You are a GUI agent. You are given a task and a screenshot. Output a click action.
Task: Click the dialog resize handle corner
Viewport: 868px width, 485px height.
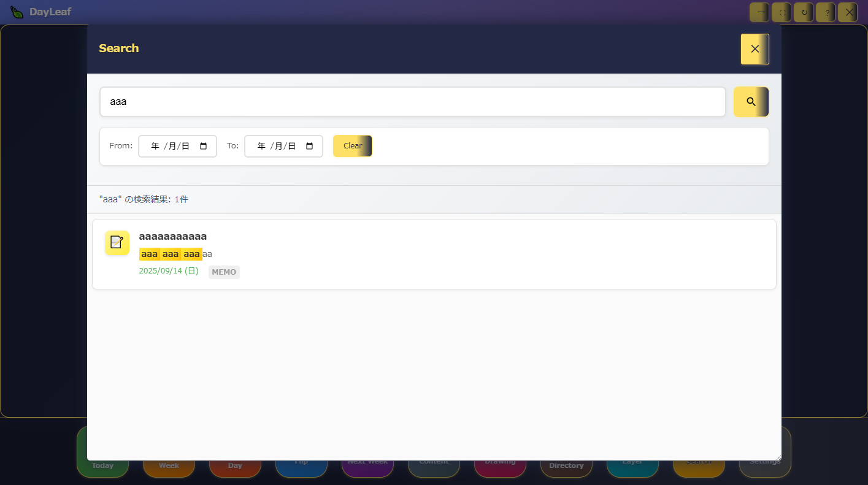coord(778,457)
